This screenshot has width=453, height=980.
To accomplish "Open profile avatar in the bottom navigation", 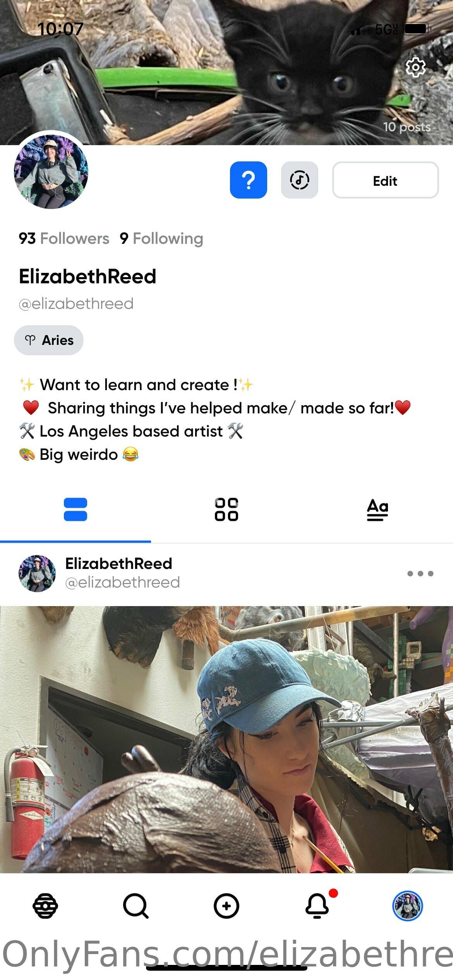I will point(408,906).
